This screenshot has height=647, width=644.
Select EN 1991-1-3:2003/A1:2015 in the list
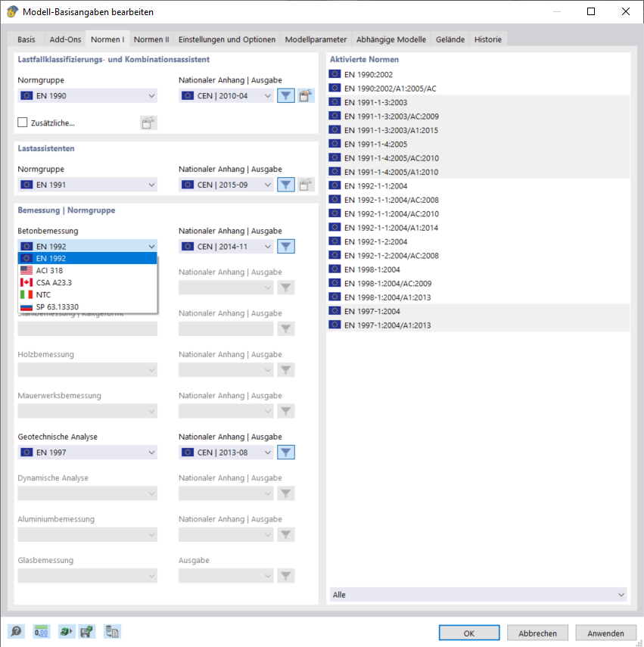tap(478, 130)
